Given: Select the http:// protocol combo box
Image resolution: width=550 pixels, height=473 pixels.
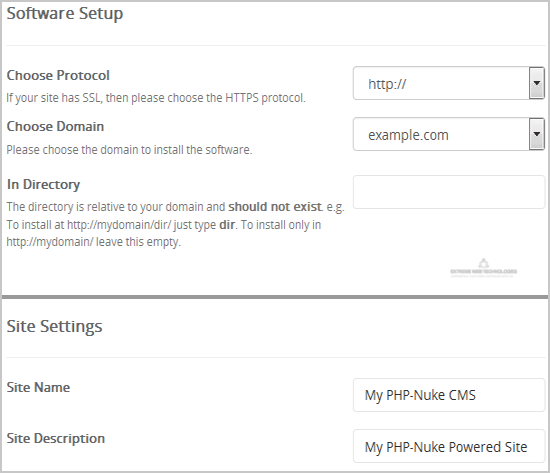Looking at the screenshot, I should tap(449, 83).
